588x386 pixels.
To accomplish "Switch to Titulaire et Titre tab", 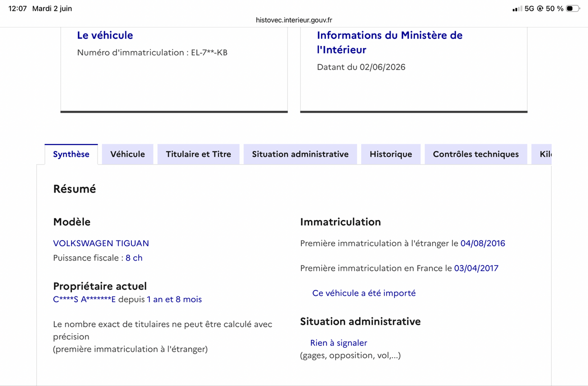I will coord(198,154).
